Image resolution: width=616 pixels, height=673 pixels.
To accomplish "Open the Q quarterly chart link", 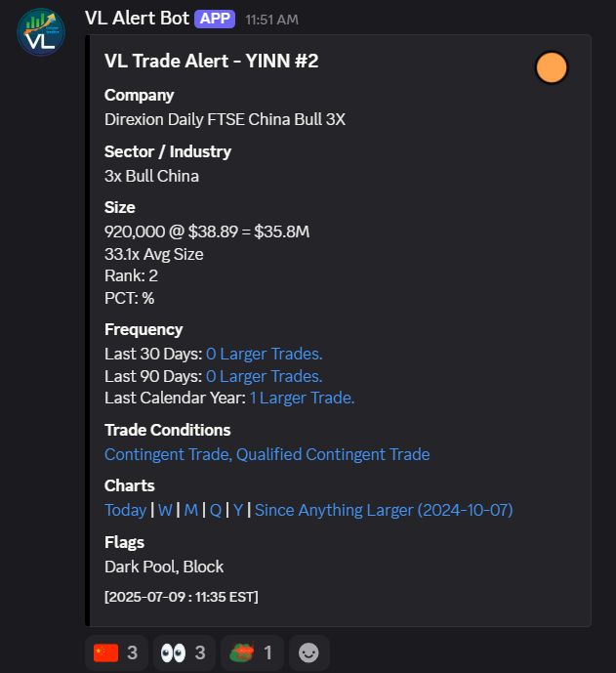I will click(x=216, y=510).
